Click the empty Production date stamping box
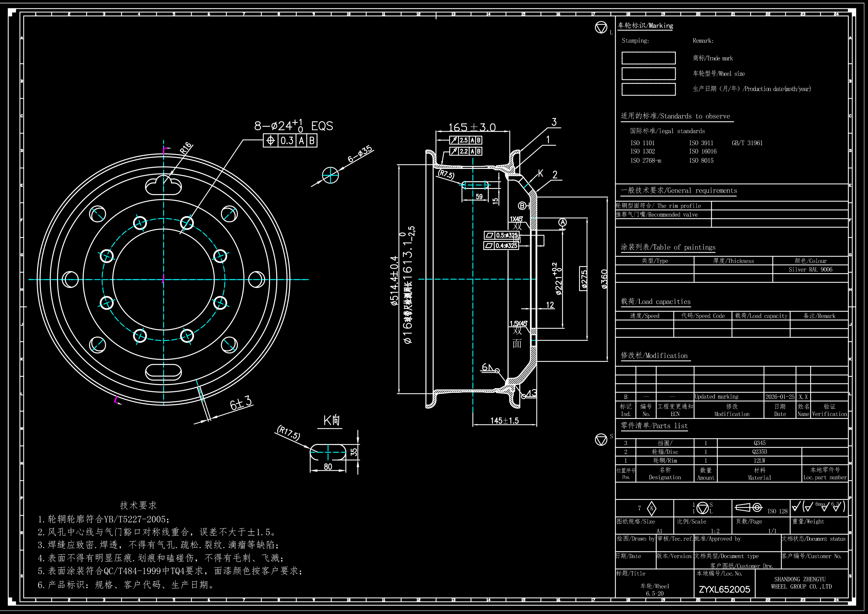This screenshot has height=614, width=868. click(648, 89)
